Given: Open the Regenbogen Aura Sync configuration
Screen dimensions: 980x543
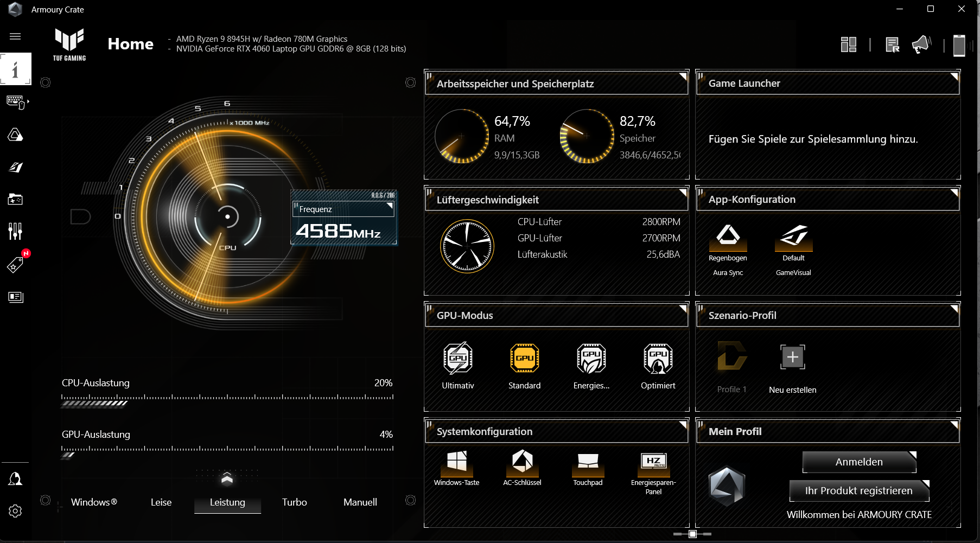Looking at the screenshot, I should (x=728, y=238).
